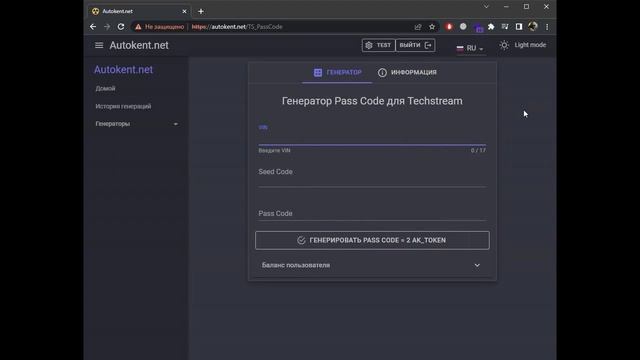Close the Autokent.net tab
Viewport: 640px width, 360px height.
[x=184, y=11]
